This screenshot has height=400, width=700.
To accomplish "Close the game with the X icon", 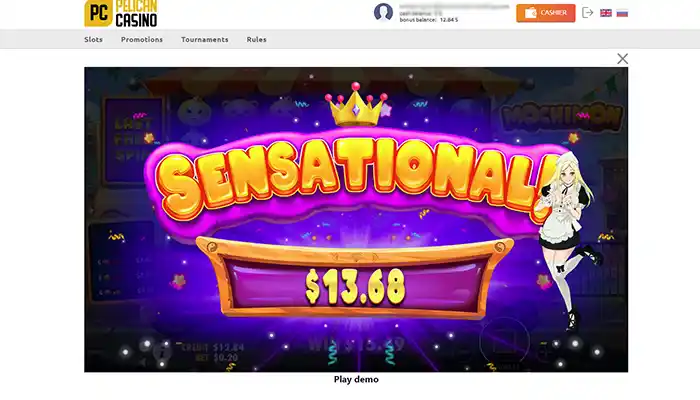I will (x=622, y=58).
